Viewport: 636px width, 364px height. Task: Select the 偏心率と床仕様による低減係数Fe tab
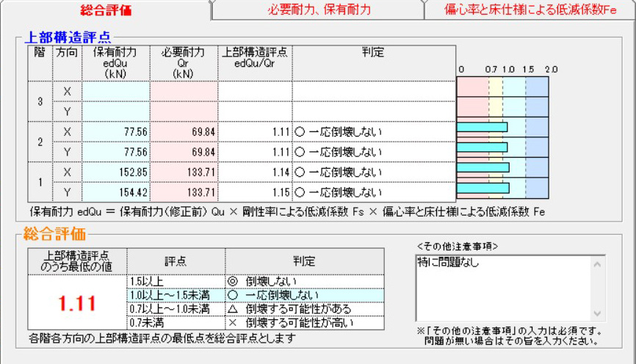click(529, 10)
